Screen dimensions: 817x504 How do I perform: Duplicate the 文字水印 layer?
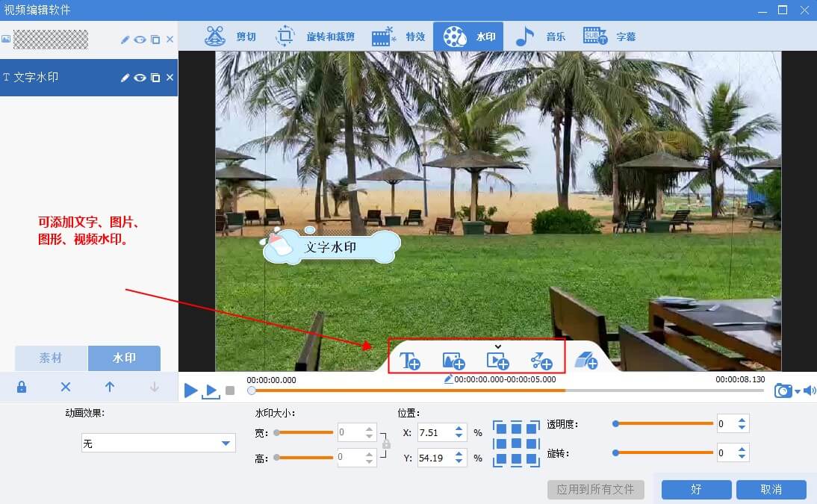[x=155, y=78]
